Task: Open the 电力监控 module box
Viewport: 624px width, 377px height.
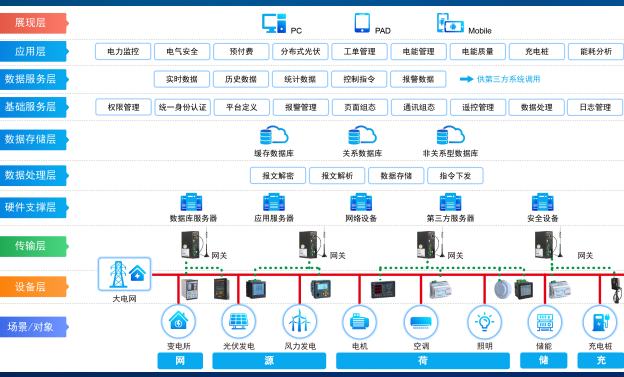Action: click(x=123, y=51)
